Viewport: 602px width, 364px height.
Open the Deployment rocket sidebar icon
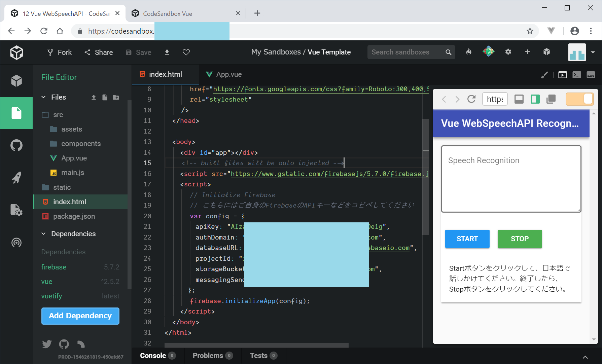(x=16, y=178)
